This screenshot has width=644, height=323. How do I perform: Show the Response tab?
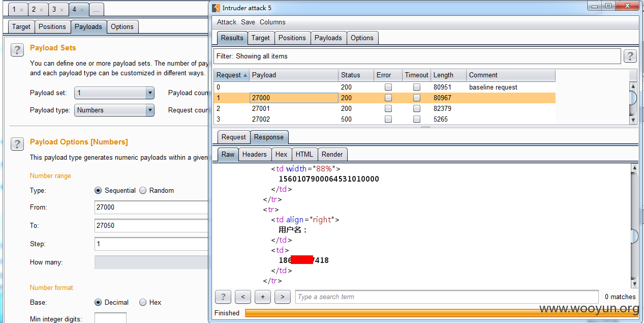(269, 137)
